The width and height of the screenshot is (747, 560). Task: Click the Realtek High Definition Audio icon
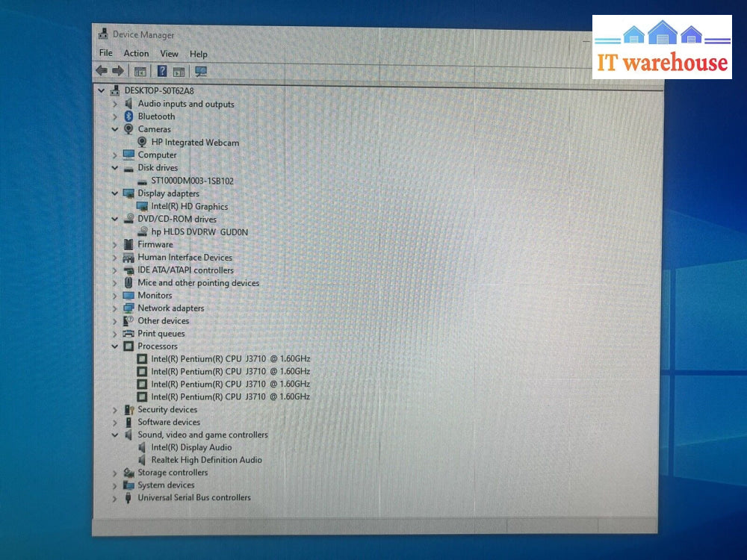(142, 460)
